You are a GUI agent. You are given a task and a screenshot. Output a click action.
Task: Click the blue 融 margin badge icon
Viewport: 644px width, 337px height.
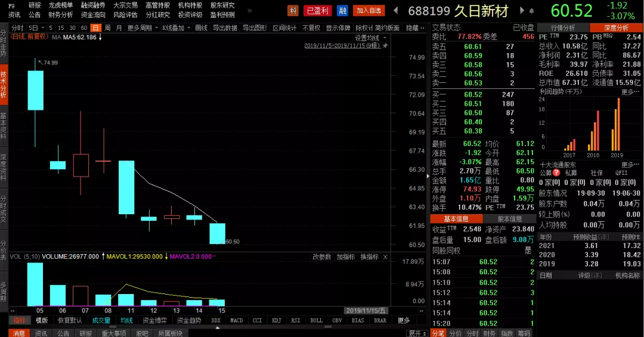click(342, 11)
